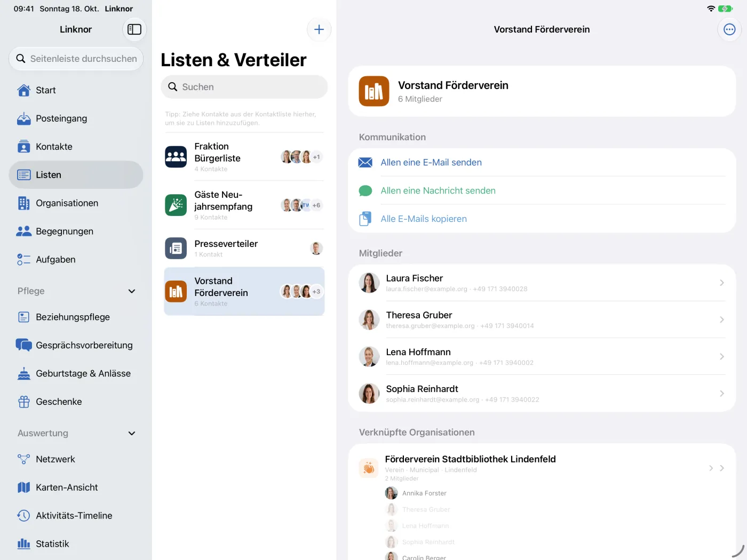Viewport: 747px width, 560px height.
Task: Click Allen eine E-Mail senden
Action: (431, 163)
